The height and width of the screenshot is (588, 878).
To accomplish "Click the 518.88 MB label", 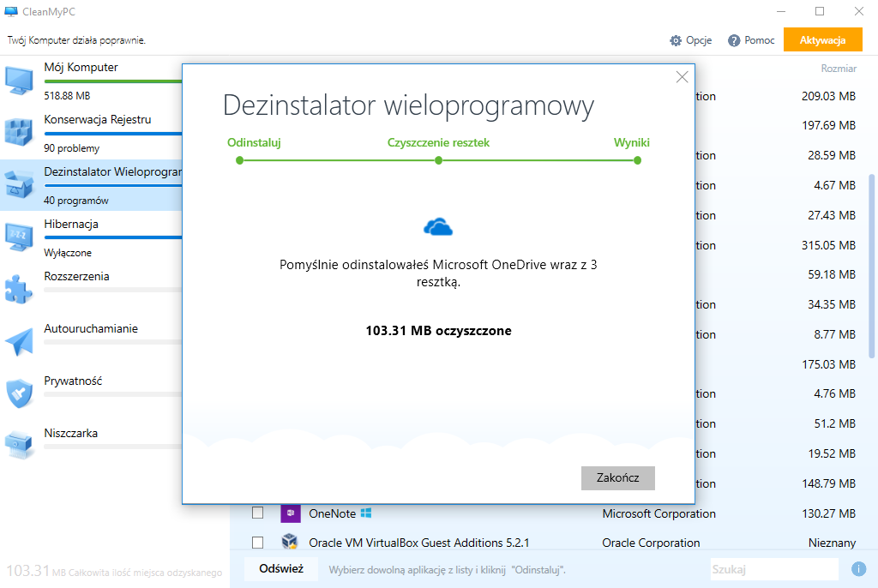I will [67, 96].
